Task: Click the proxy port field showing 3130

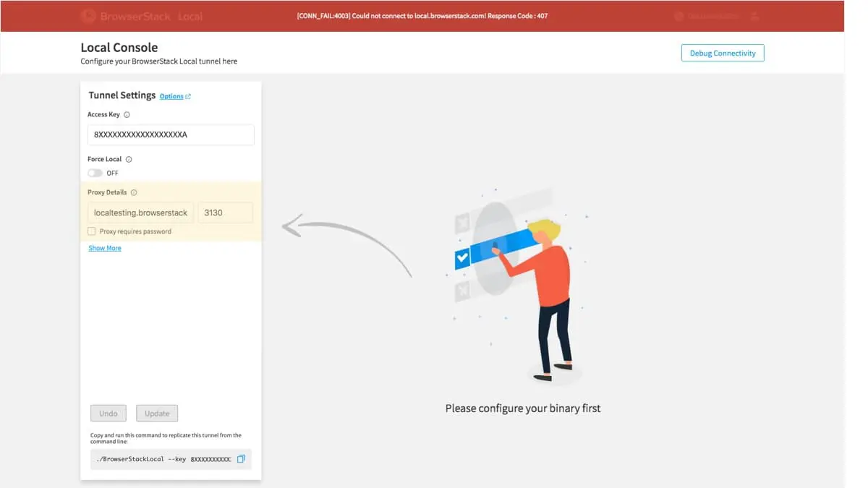Action: tap(225, 213)
